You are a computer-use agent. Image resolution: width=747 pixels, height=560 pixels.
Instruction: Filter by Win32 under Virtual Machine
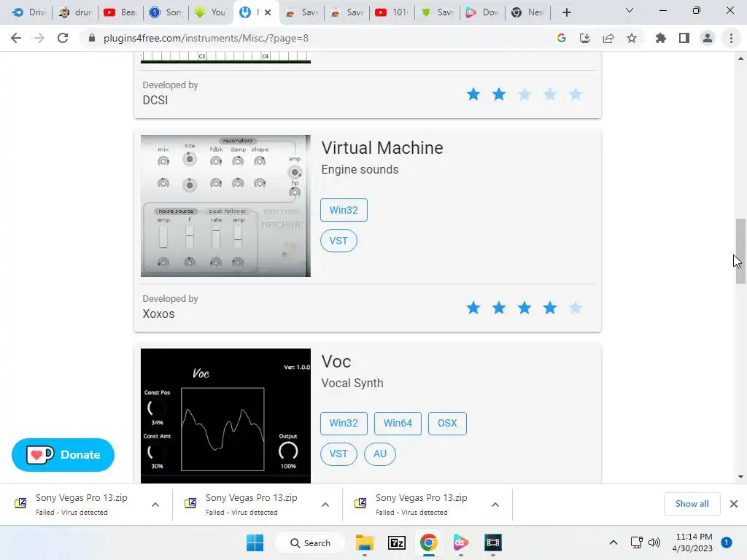point(344,210)
